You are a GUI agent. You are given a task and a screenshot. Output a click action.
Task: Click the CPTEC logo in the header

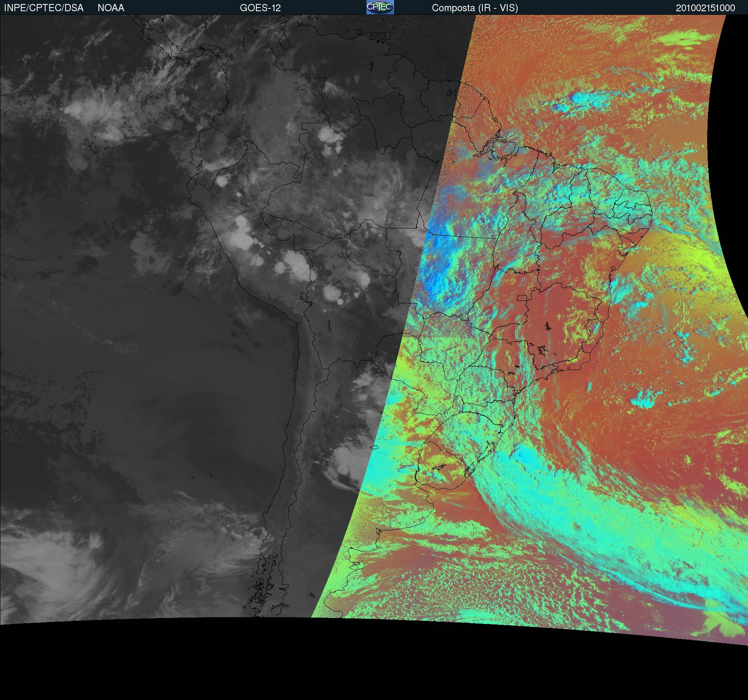(x=380, y=7)
